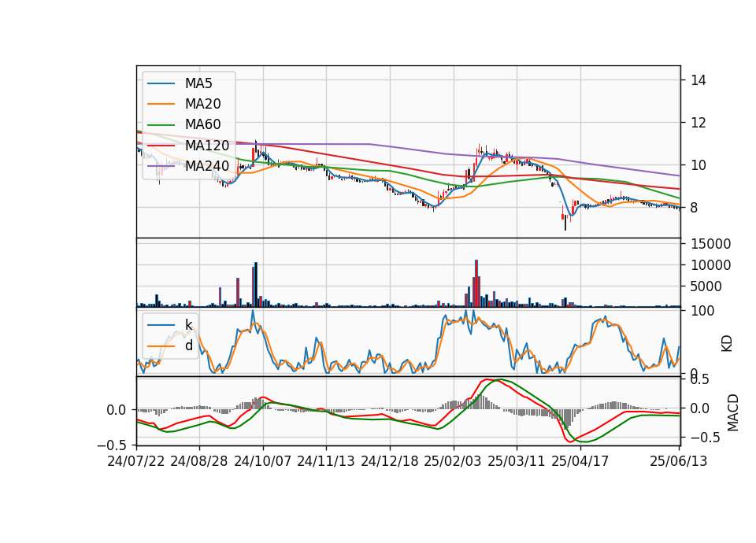Click the MA20 legend label

[202, 104]
